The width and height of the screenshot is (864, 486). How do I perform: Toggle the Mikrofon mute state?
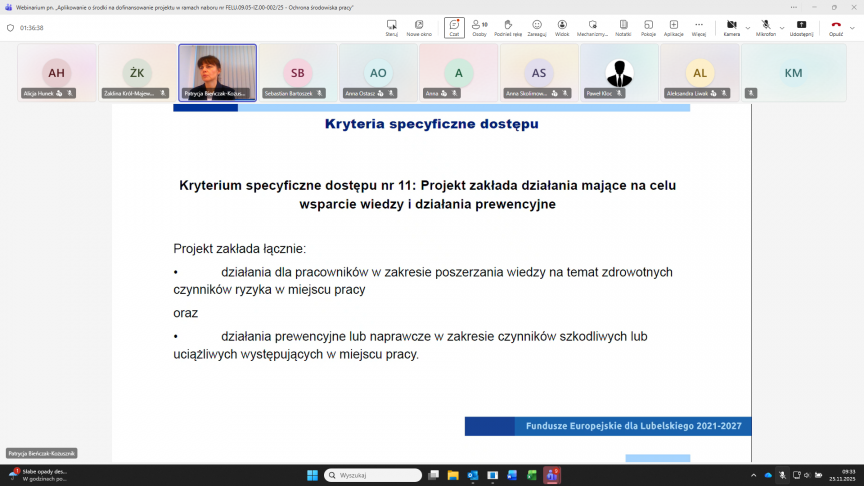[x=766, y=27]
